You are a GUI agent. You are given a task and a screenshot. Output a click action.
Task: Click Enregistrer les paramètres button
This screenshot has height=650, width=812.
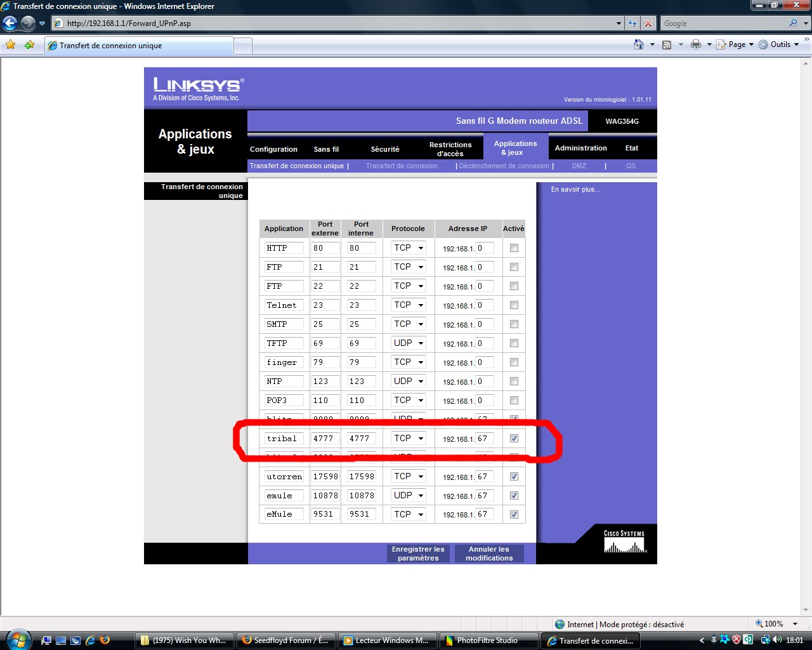[x=418, y=554]
